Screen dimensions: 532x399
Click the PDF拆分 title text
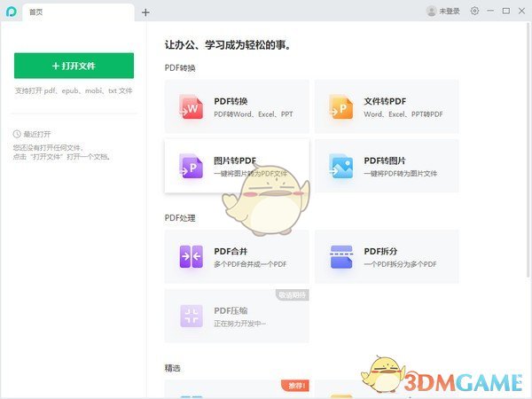pyautogui.click(x=383, y=251)
